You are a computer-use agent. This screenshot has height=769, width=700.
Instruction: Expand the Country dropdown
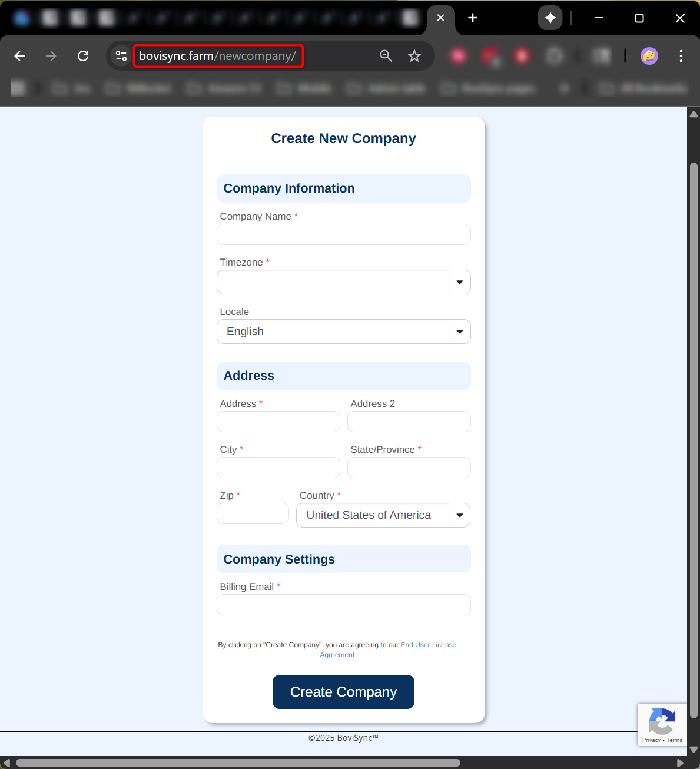click(x=459, y=515)
